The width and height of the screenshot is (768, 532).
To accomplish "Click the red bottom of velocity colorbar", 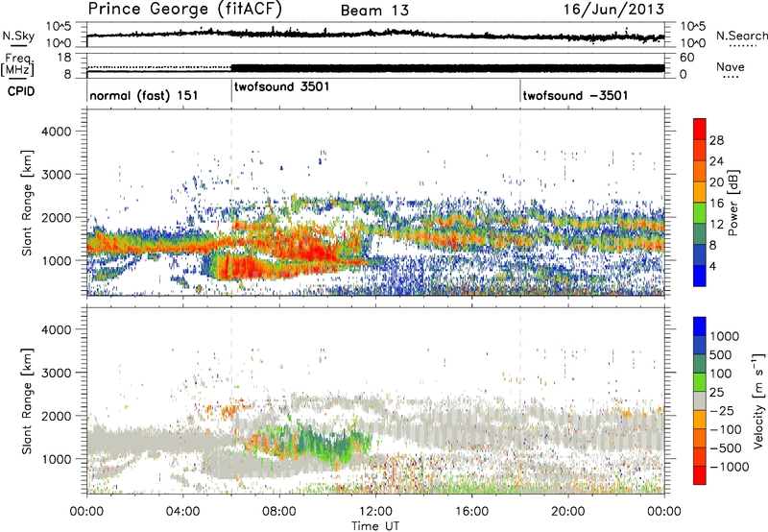I will pos(700,475).
